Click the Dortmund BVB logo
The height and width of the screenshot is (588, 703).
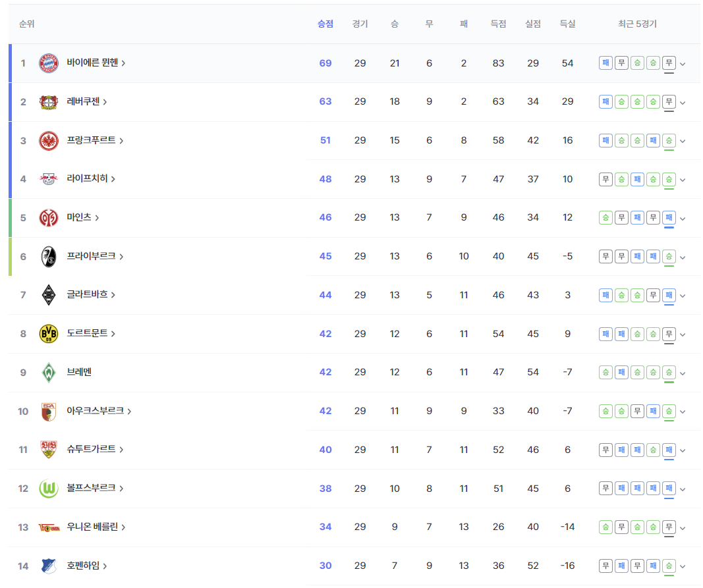click(48, 333)
